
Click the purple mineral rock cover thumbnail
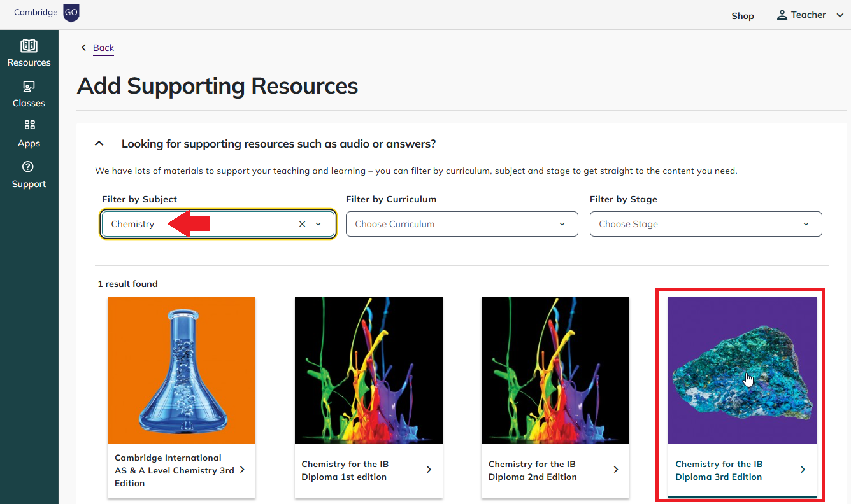742,370
